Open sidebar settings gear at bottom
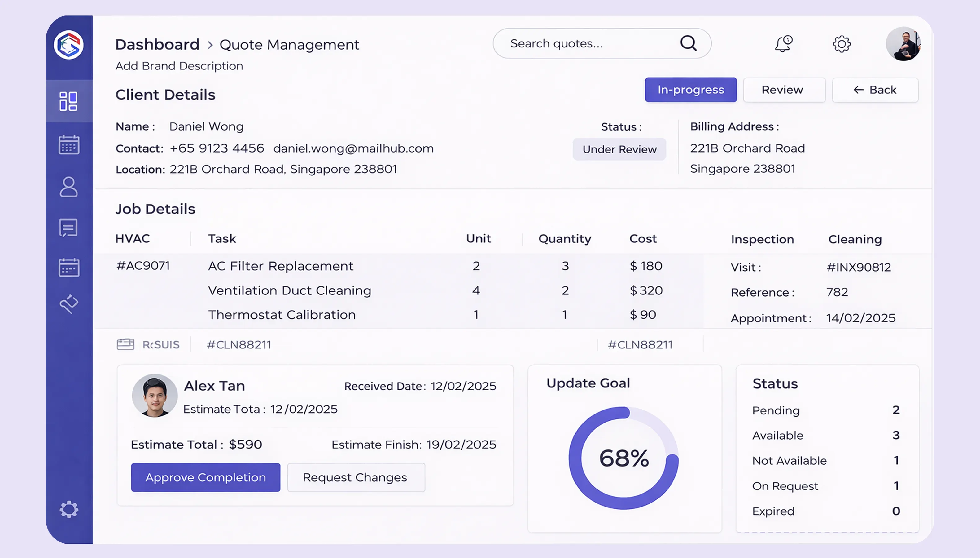980x558 pixels. pyautogui.click(x=69, y=509)
